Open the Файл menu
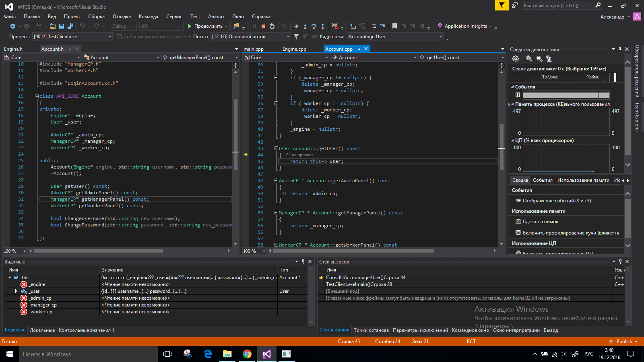The height and width of the screenshot is (362, 644). (x=10, y=16)
